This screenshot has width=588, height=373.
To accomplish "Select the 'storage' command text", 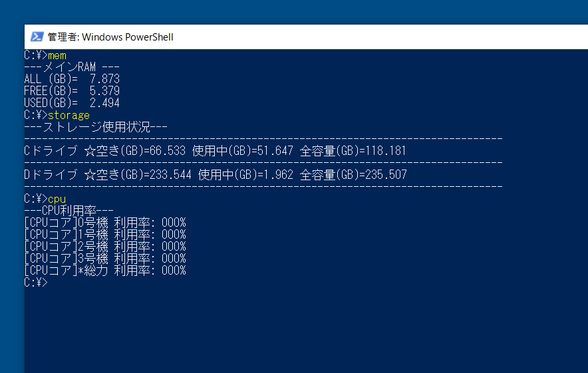I will [x=69, y=115].
